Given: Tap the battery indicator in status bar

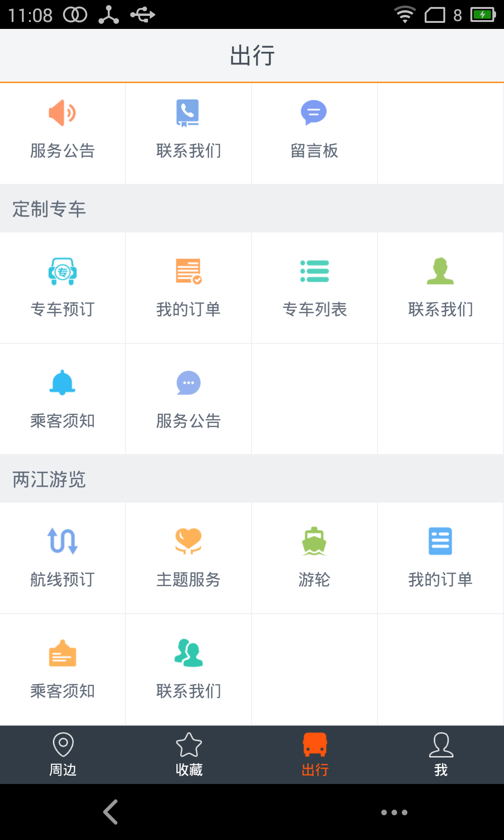Looking at the screenshot, I should [x=483, y=15].
